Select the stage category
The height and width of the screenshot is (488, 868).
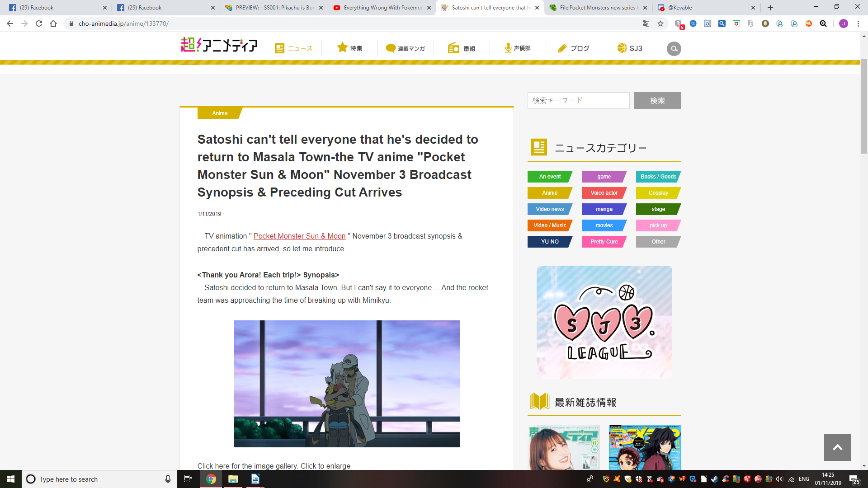(x=658, y=209)
